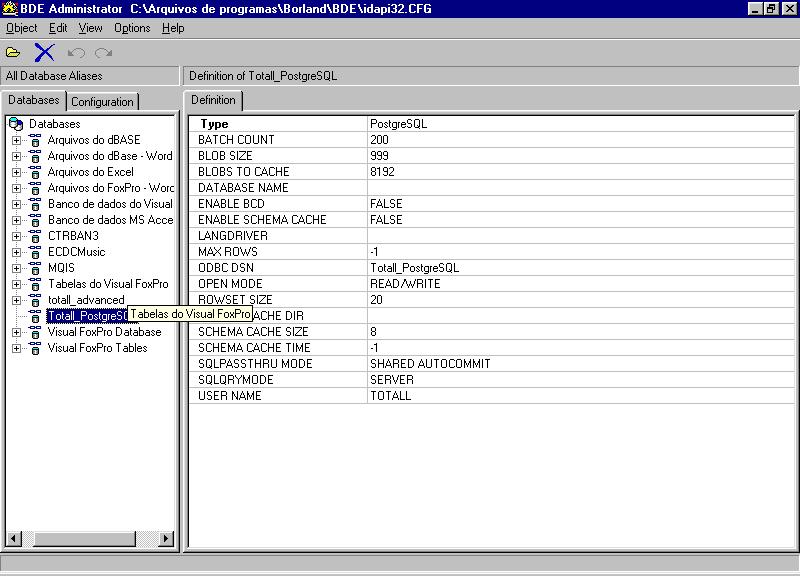Viewport: 800px width, 576px height.
Task: Expand the Banco de dados do Visual node
Action: (16, 205)
